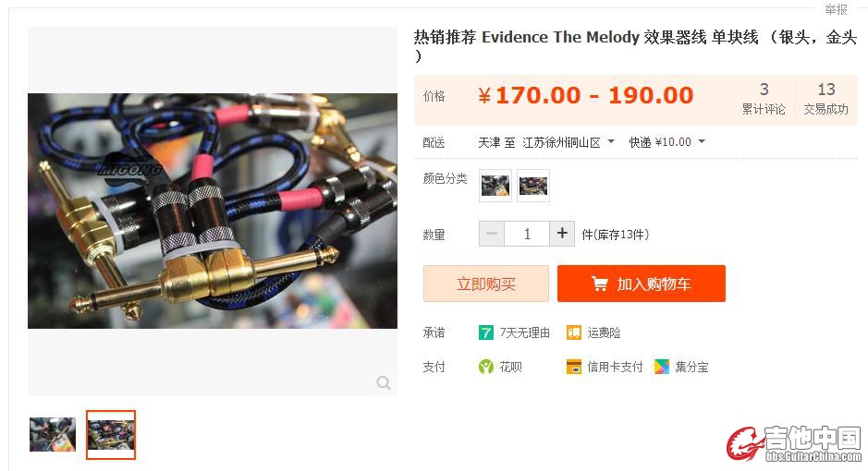Click the 立即购买 buy now button
868x471 pixels.
pos(486,284)
